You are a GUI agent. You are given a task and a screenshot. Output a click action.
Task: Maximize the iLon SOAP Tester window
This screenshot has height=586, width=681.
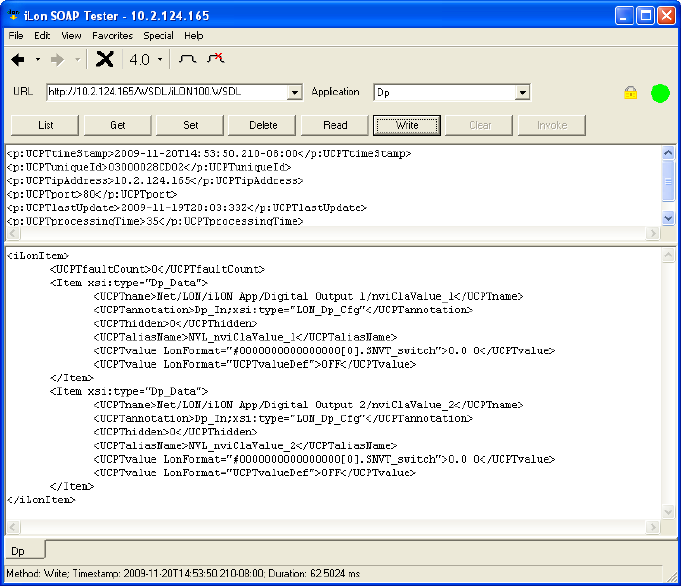point(645,16)
